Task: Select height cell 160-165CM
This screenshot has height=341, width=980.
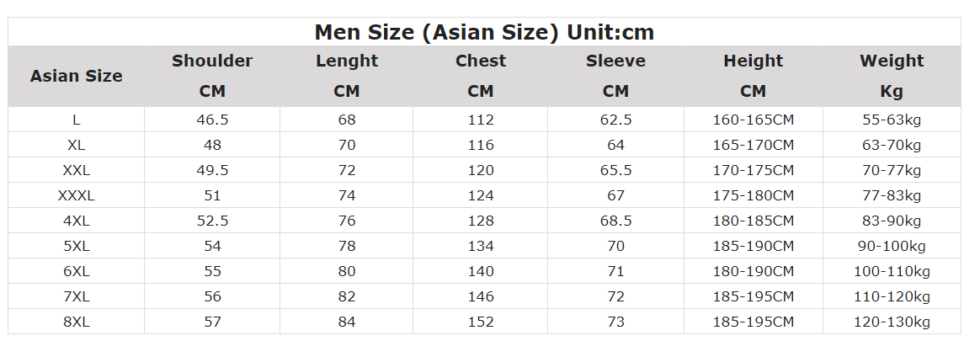Action: (754, 120)
